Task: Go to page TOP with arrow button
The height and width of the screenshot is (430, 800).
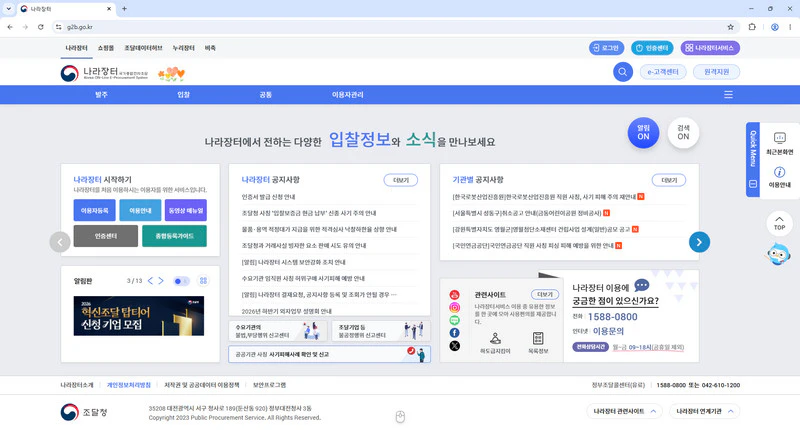Action: pyautogui.click(x=779, y=223)
